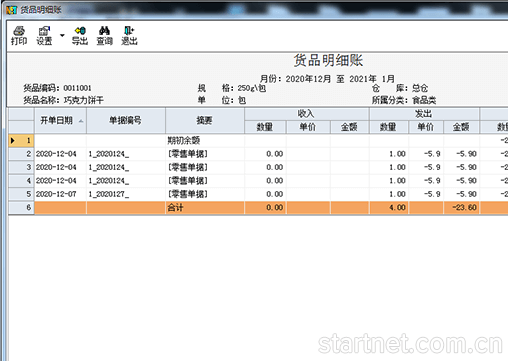Click the 退出 exit icon
The height and width of the screenshot is (361, 508).
129,35
